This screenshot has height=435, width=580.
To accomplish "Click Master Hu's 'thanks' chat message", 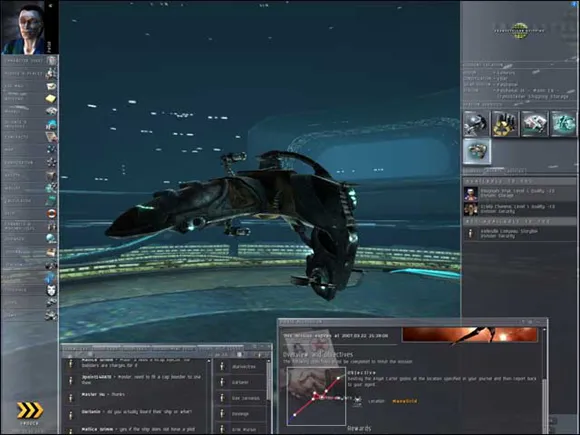I will (x=104, y=395).
